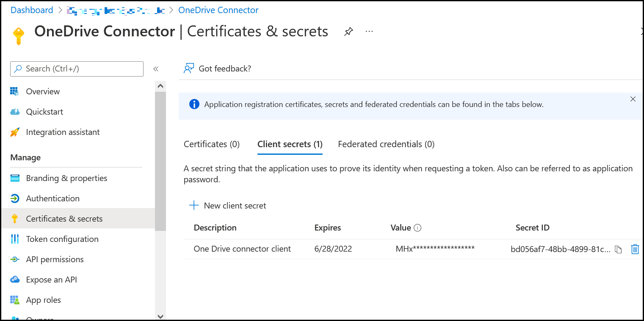
Task: Click the blurred tenant breadcrumb link
Action: [x=116, y=10]
